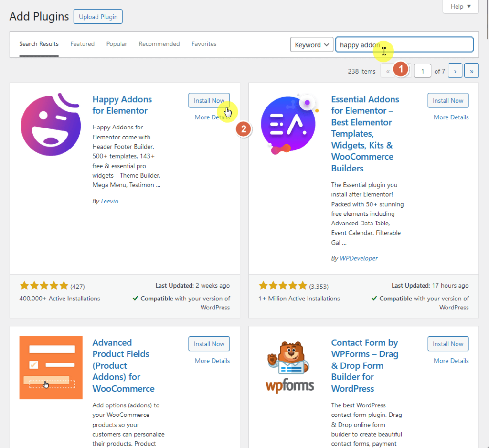Open More Details for WPForms
Image resolution: width=489 pixels, height=448 pixels.
pos(451,361)
